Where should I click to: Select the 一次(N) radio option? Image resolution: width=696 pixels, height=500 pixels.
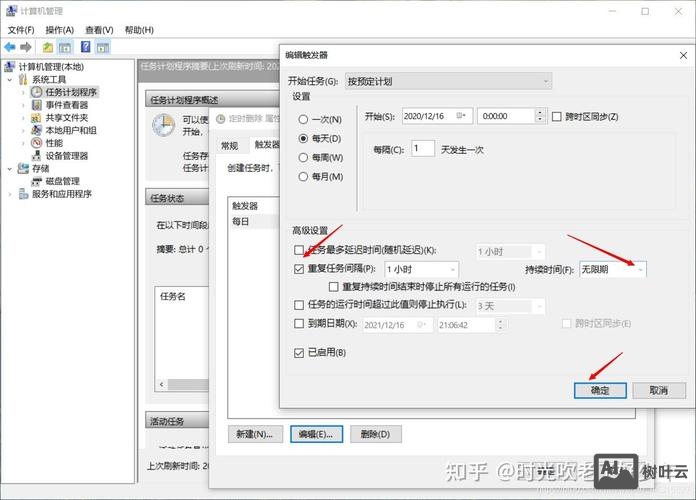303,119
